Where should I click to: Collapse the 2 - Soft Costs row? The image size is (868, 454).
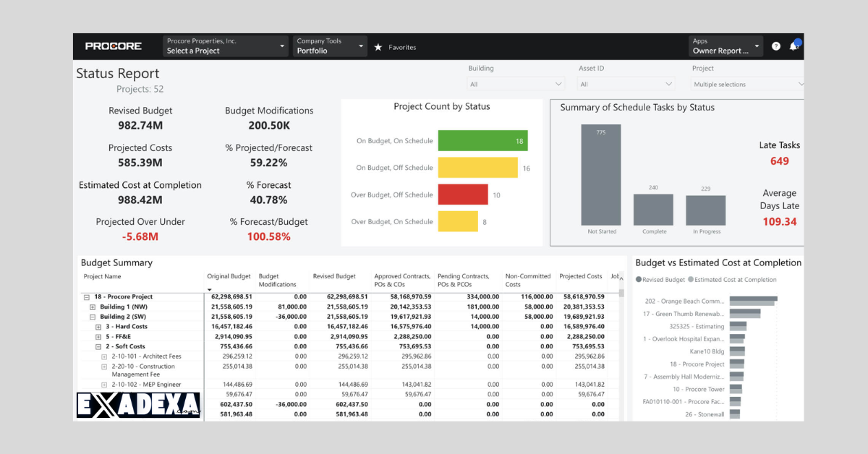tap(98, 346)
